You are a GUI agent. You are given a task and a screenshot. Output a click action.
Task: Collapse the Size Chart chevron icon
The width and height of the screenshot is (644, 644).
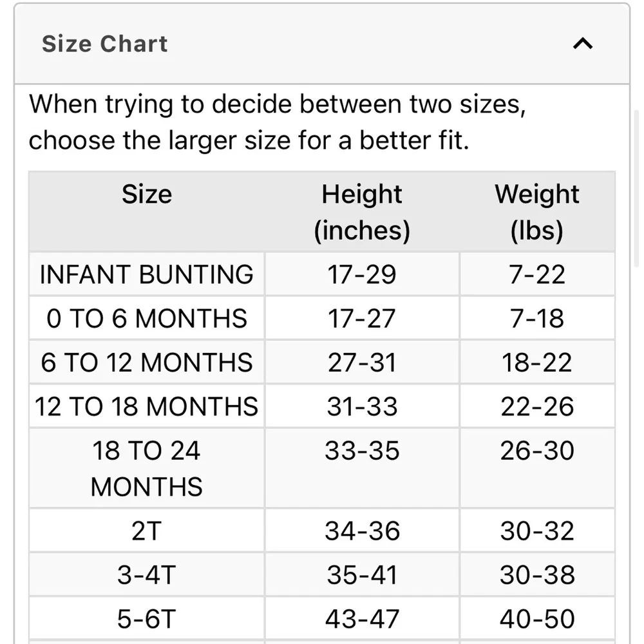[582, 44]
